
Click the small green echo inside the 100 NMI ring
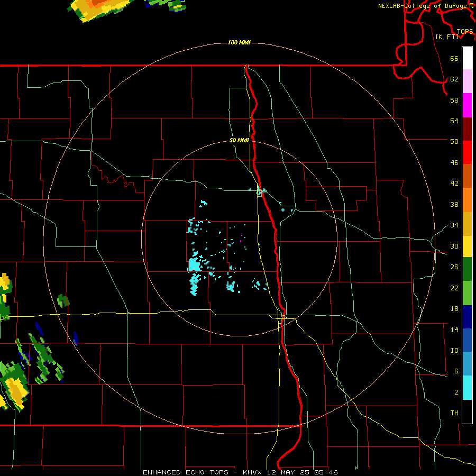coord(63,300)
